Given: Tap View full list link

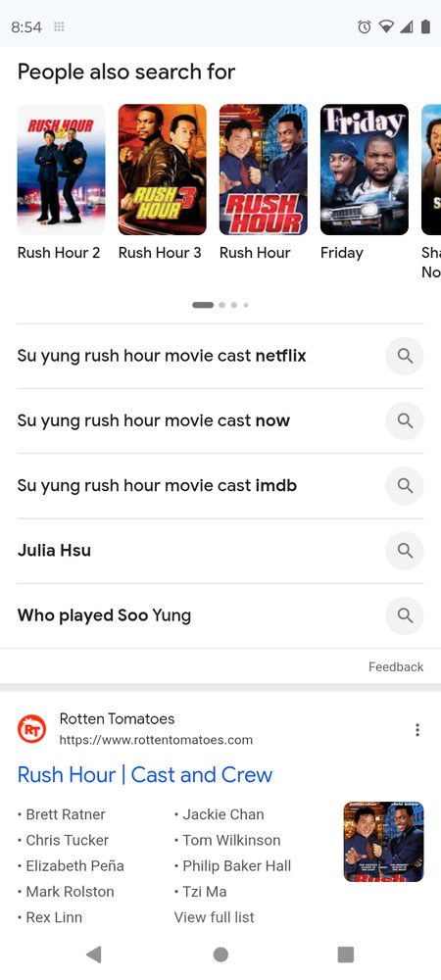Looking at the screenshot, I should pos(215,917).
